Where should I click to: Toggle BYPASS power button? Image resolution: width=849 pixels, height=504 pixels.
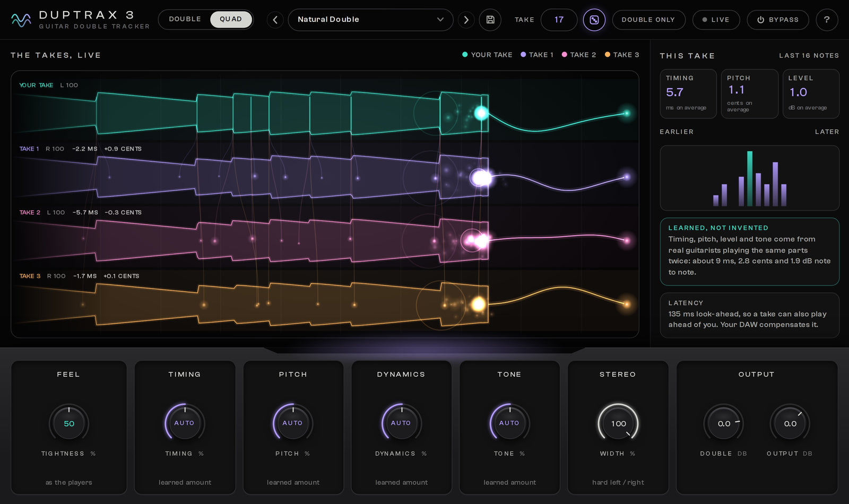[778, 20]
